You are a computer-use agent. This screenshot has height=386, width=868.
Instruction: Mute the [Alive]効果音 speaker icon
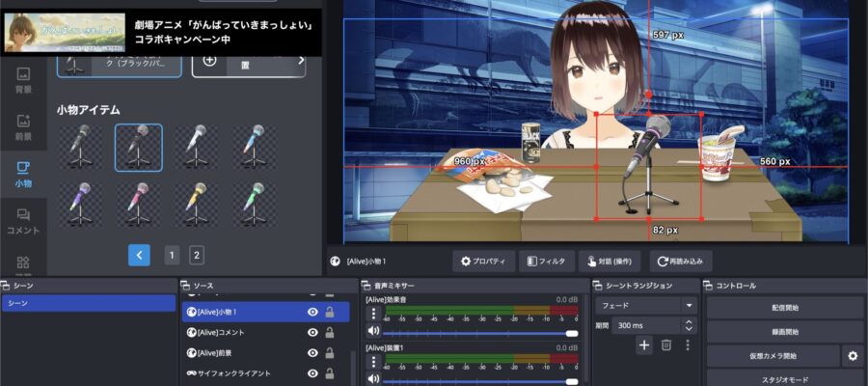pyautogui.click(x=374, y=332)
